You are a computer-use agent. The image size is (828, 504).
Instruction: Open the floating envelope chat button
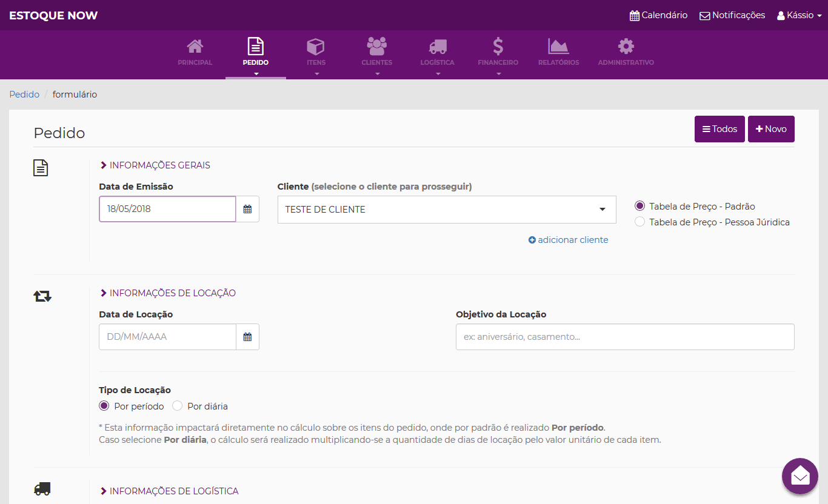click(x=800, y=476)
